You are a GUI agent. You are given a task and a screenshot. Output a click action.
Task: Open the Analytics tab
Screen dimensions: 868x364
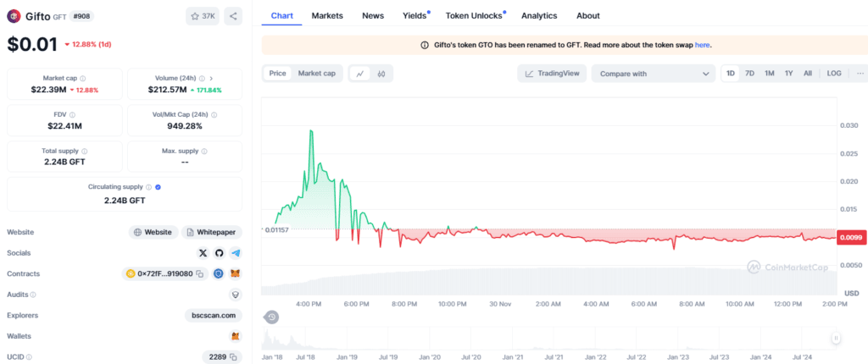[539, 15]
